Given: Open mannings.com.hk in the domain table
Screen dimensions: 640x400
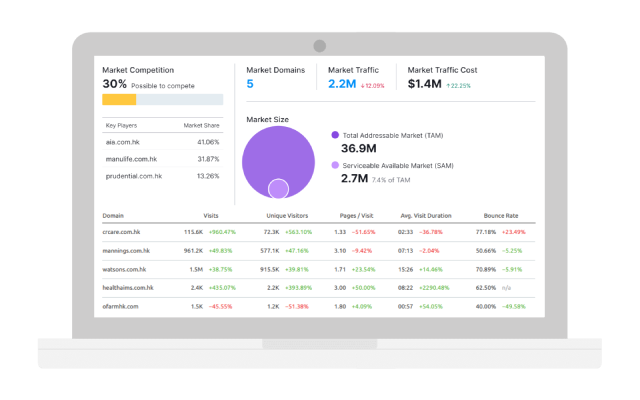Looking at the screenshot, I should pos(126,251).
